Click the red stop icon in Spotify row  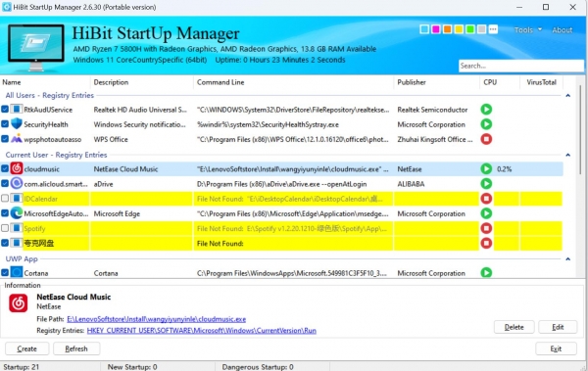486,228
